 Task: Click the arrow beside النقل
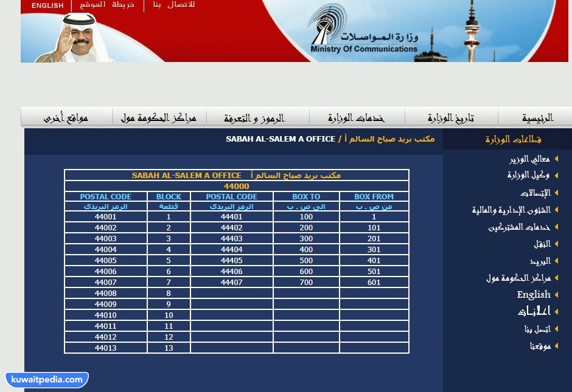(557, 243)
